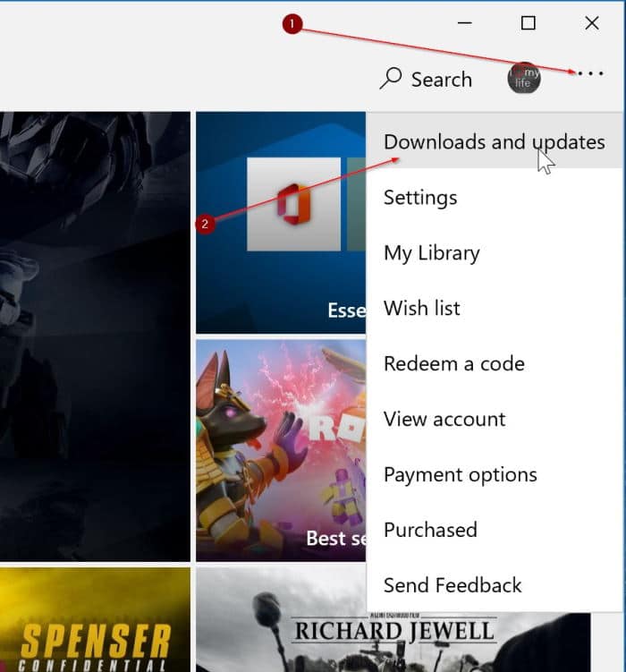Open the Spenser Confidential movie tile

[x=95, y=620]
